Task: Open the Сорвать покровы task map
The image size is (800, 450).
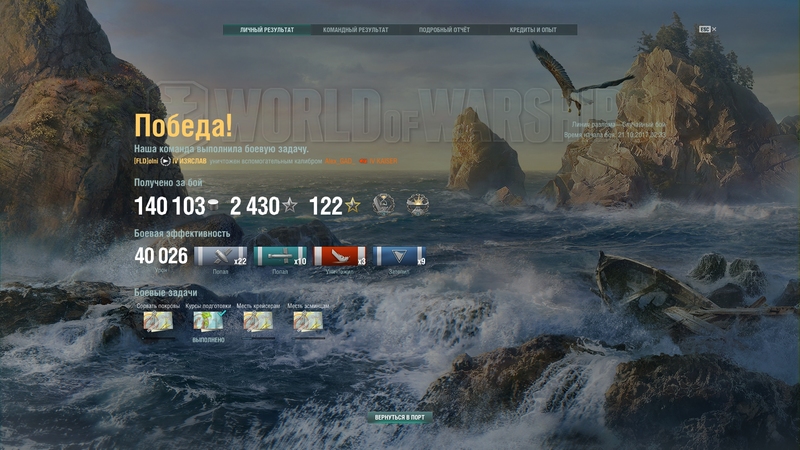Action: (158, 322)
